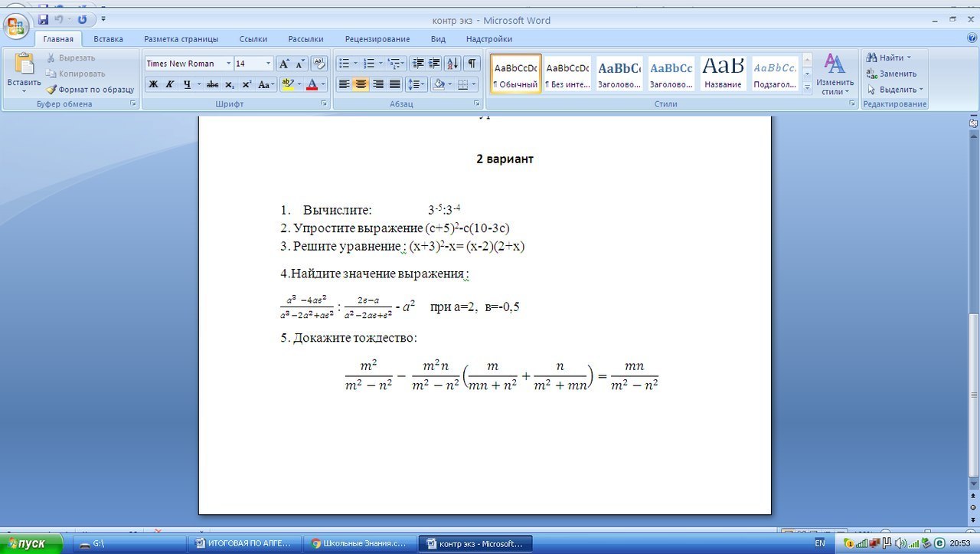This screenshot has height=554, width=980.
Task: Open the font size 14 dropdown
Action: [x=268, y=64]
